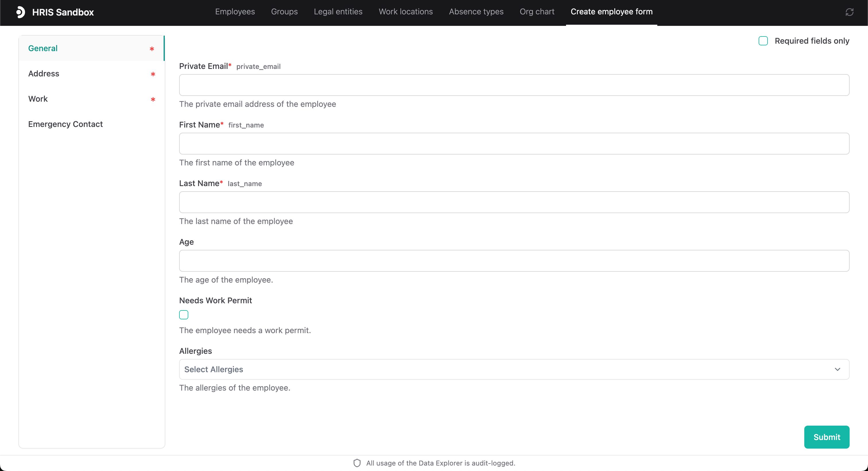Click the First Name field label
This screenshot has height=471, width=868.
click(x=199, y=125)
